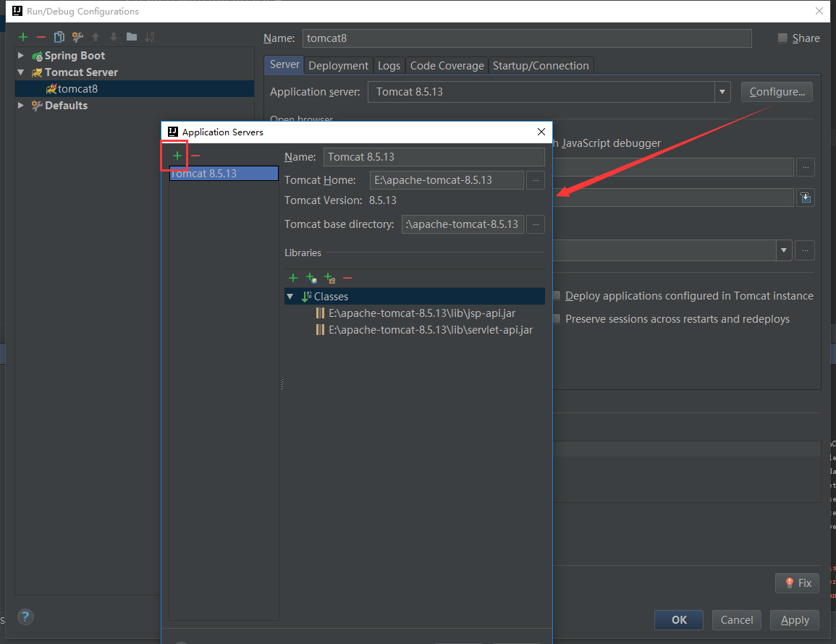Expand the Spring Boot tree node
This screenshot has height=644, width=836.
point(21,56)
